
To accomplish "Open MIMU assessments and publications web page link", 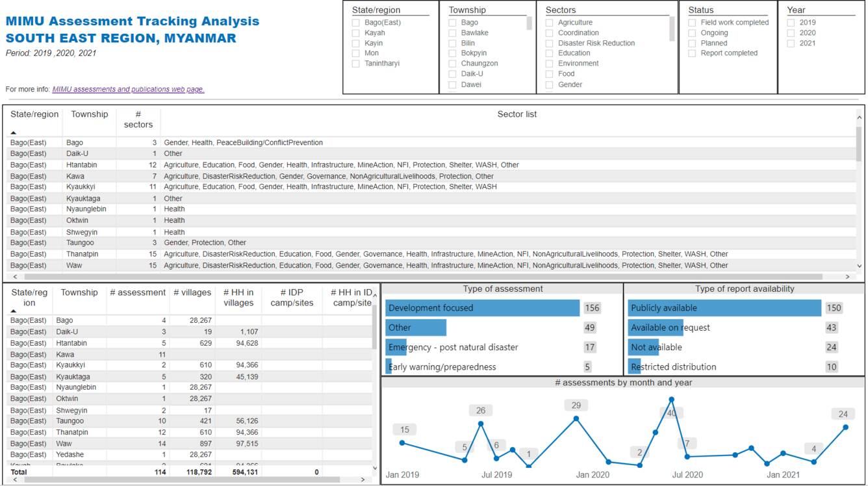I will coord(128,90).
